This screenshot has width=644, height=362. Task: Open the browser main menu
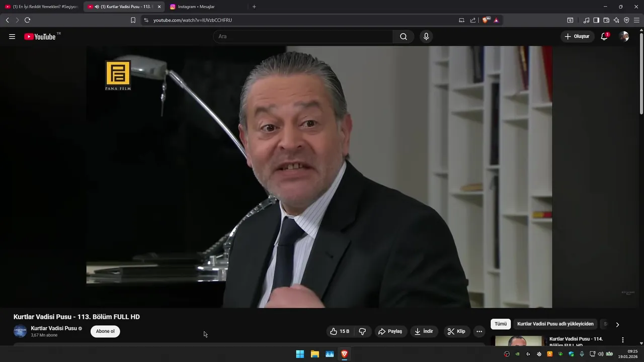pos(636,20)
